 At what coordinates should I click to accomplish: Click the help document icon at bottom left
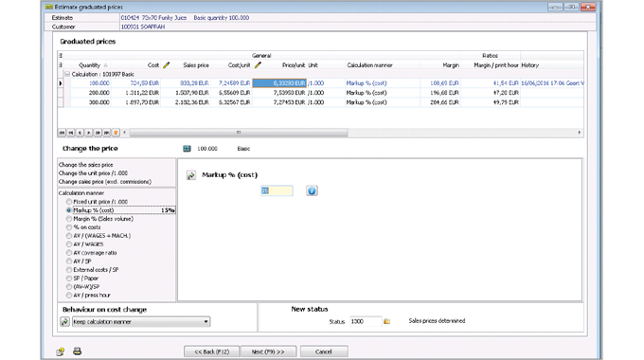[x=61, y=351]
